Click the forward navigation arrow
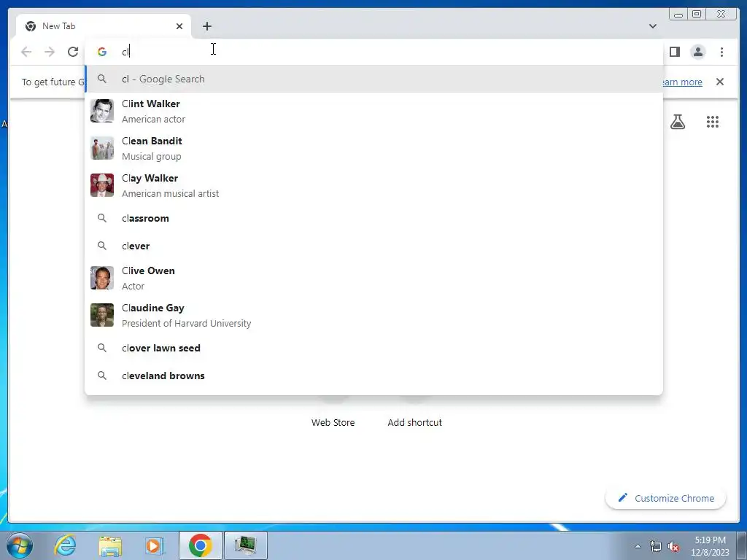747x560 pixels. [x=50, y=52]
